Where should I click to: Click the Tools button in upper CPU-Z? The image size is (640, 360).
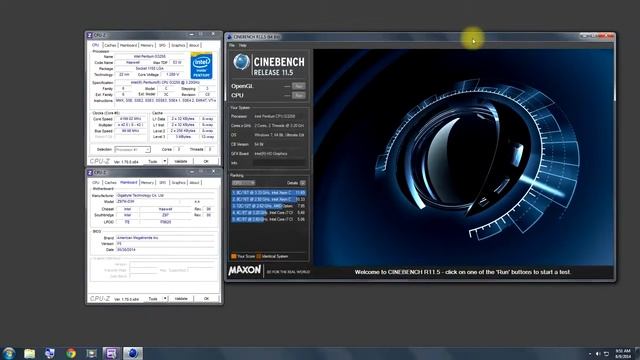click(x=153, y=162)
